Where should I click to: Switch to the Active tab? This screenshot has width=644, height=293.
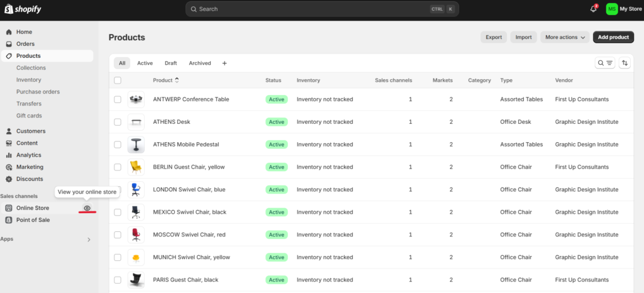[145, 64]
